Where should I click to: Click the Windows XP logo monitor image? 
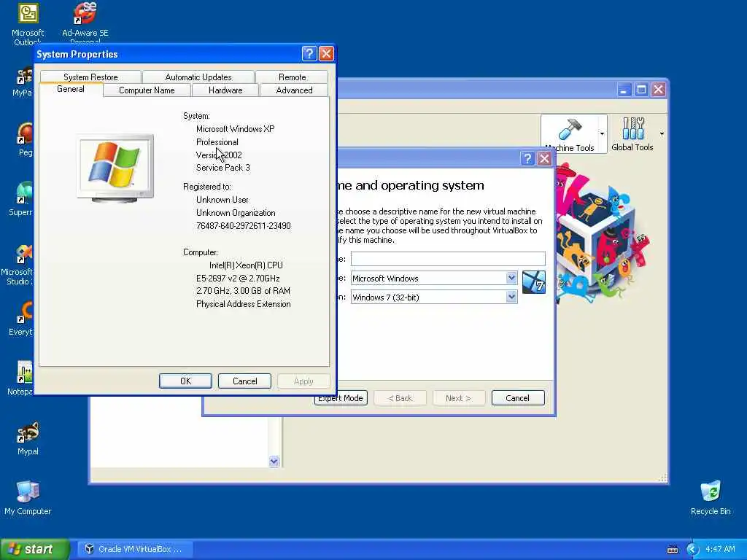pyautogui.click(x=115, y=168)
